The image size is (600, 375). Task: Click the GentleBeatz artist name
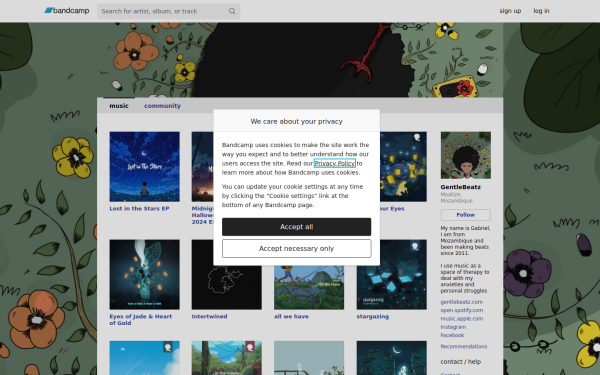coord(460,187)
